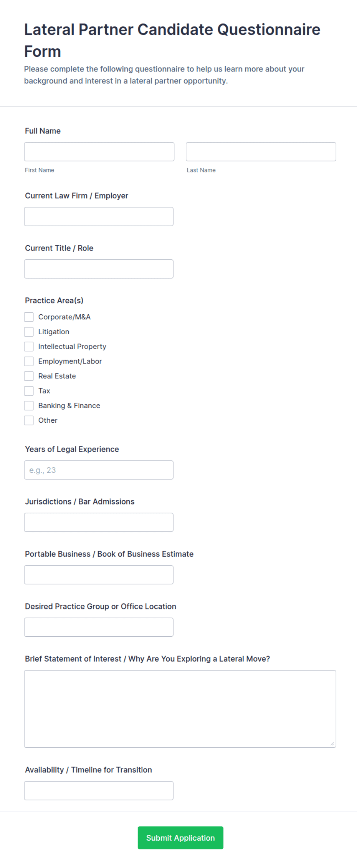Image resolution: width=357 pixels, height=868 pixels.
Task: Grab the textarea resize handle corner
Action: [x=332, y=744]
